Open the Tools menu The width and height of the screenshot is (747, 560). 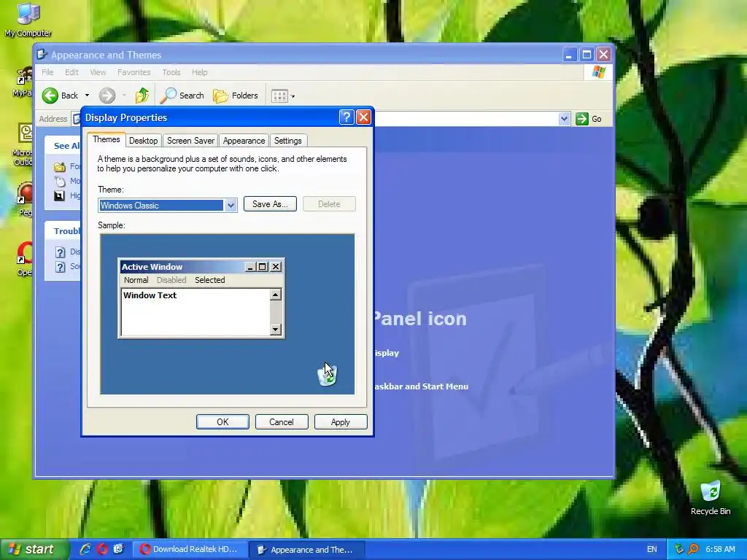point(171,72)
